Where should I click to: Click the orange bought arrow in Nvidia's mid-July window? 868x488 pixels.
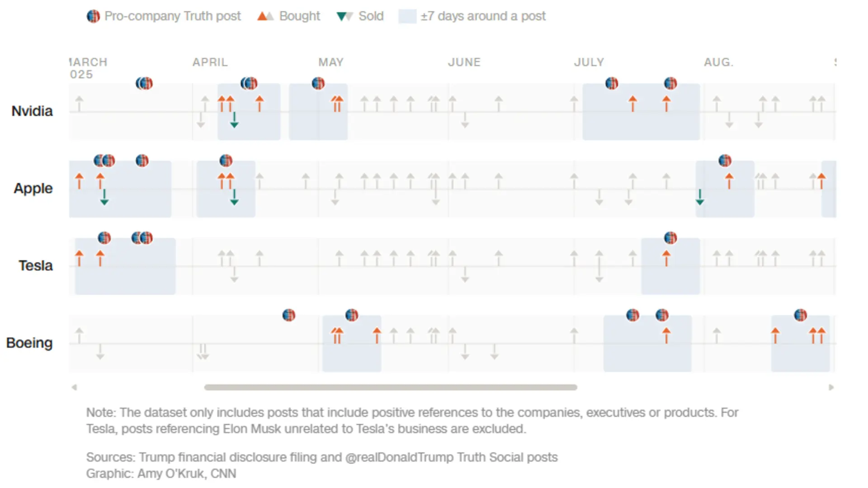[633, 104]
